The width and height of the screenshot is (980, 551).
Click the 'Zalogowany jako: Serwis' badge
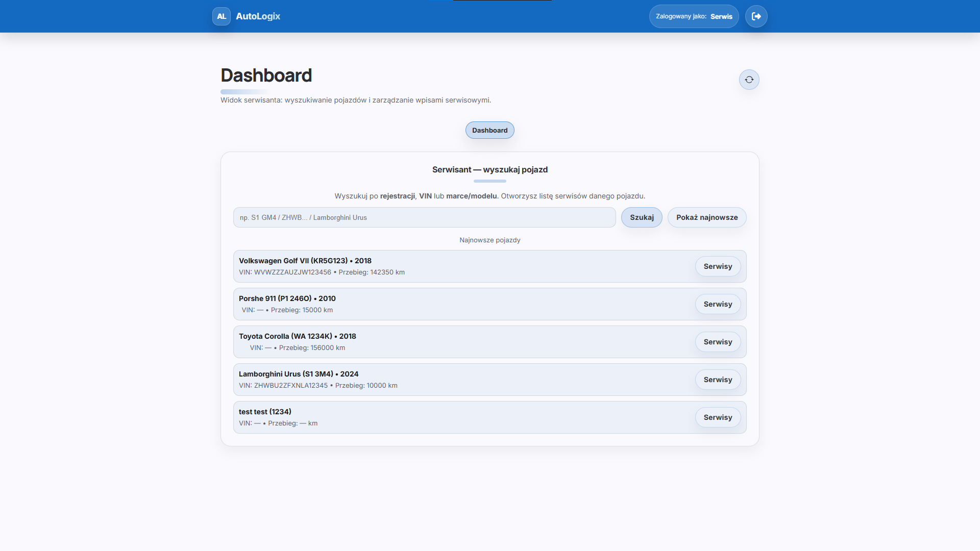(x=694, y=16)
